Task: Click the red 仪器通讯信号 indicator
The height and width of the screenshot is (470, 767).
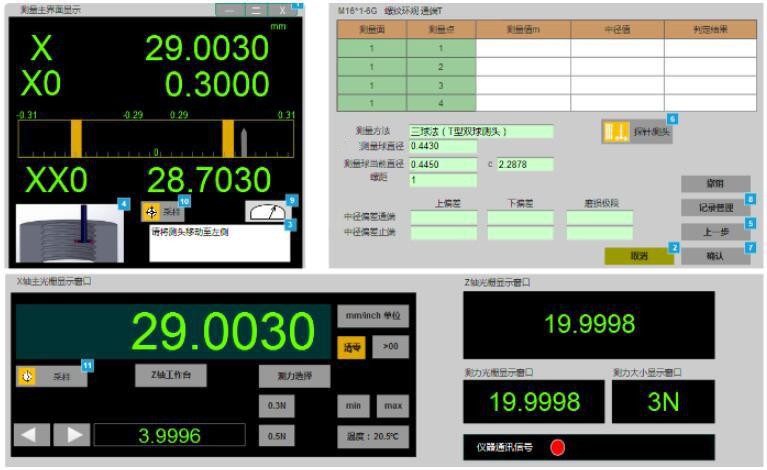Action: point(557,447)
